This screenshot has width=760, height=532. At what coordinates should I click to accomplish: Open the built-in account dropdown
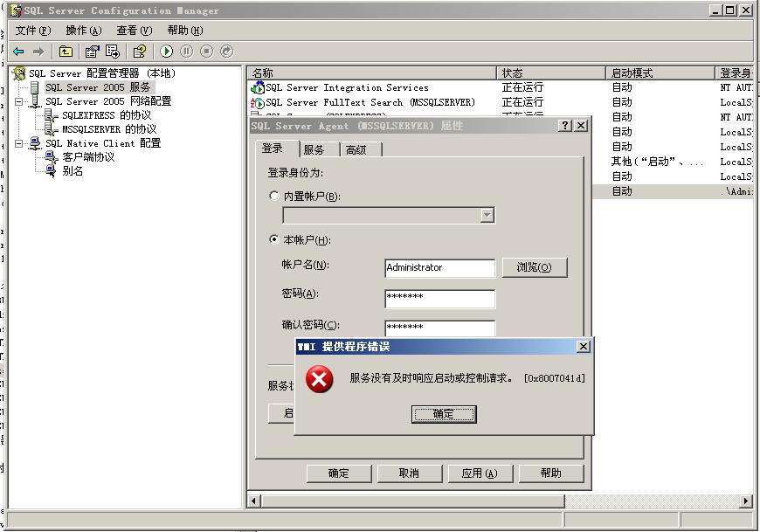point(487,215)
